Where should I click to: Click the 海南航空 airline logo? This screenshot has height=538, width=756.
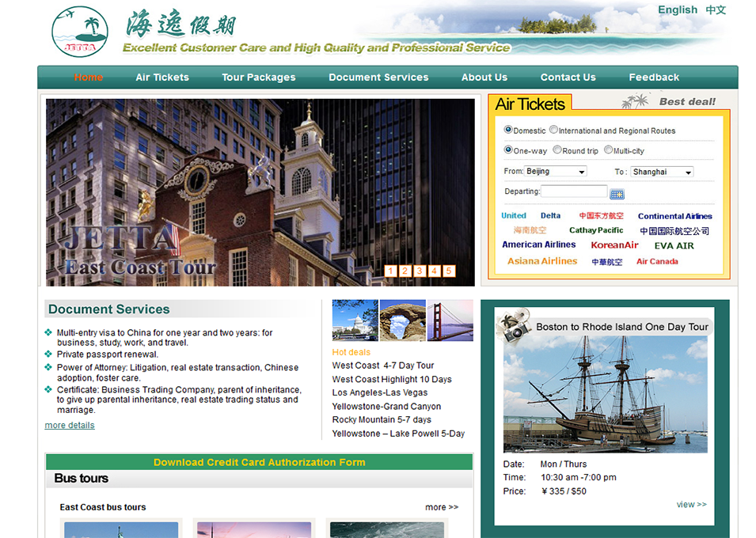pos(530,230)
